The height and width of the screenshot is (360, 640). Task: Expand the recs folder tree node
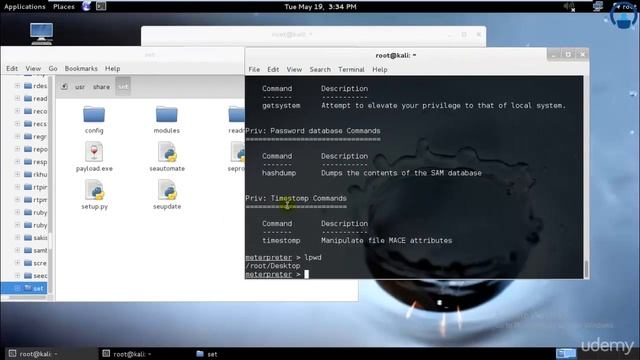tap(17, 124)
